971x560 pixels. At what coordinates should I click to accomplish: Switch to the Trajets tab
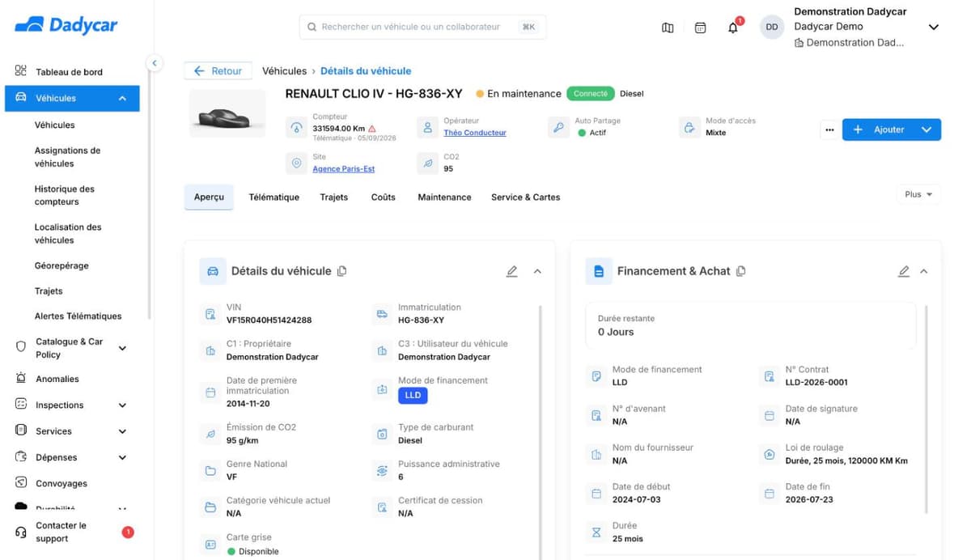coord(334,197)
